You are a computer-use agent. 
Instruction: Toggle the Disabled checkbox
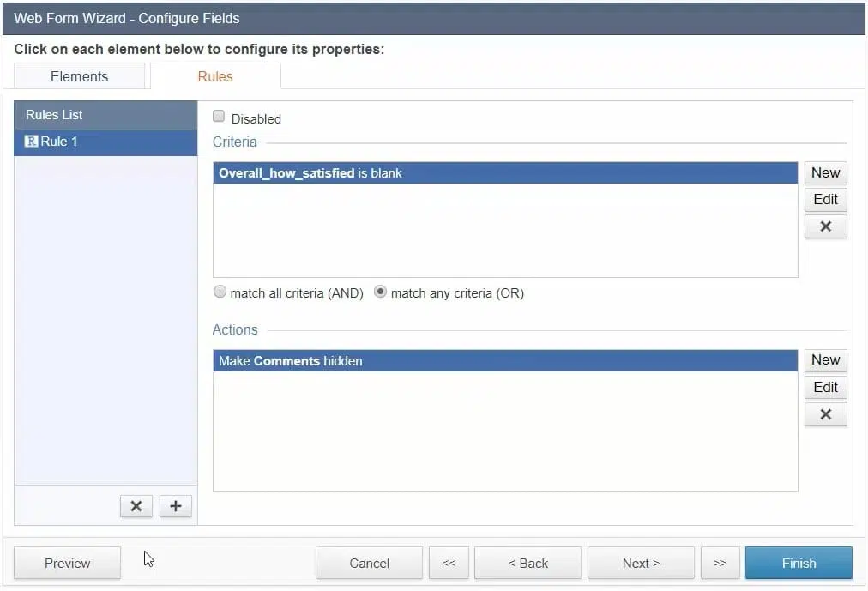tap(219, 118)
